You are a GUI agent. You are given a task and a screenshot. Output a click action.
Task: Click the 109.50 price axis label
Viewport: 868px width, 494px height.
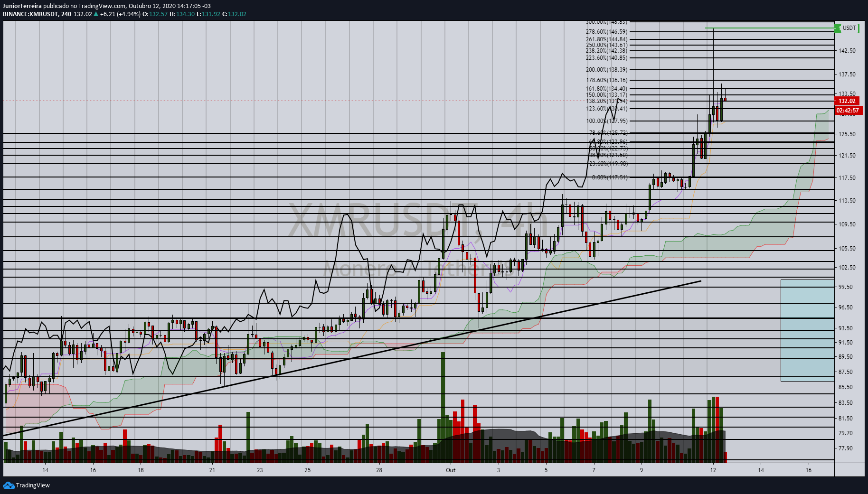[847, 224]
